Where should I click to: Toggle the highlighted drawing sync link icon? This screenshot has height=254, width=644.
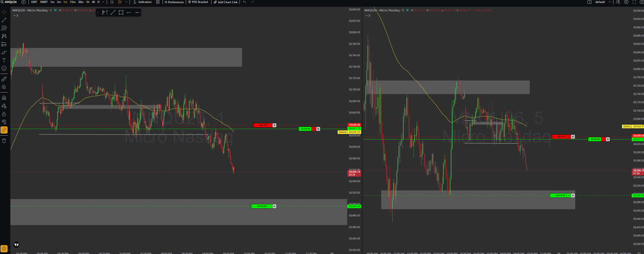[x=4, y=130]
